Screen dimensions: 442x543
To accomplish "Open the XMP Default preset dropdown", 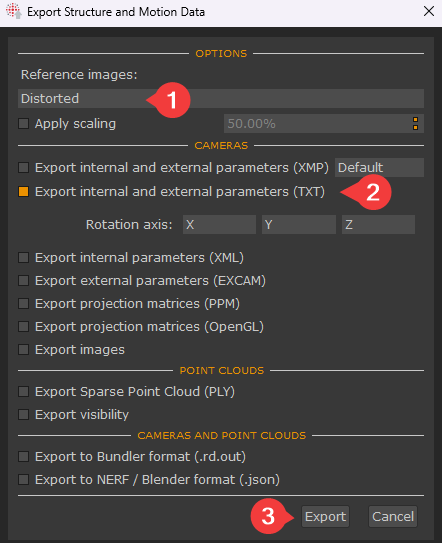I will pyautogui.click(x=379, y=168).
